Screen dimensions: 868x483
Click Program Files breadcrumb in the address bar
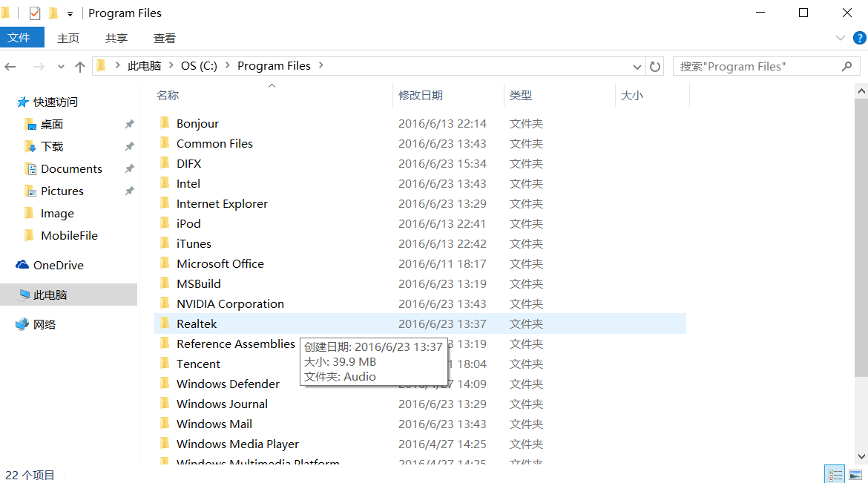tap(274, 66)
